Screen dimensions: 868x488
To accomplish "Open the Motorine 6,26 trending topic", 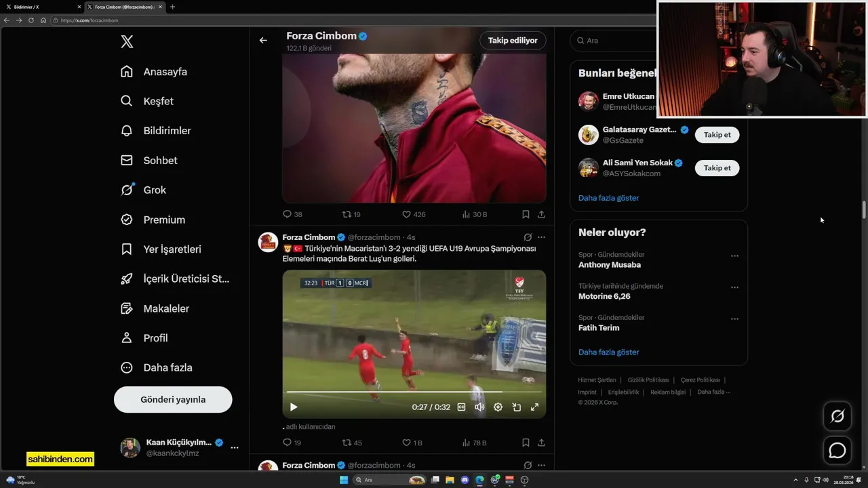I will click(604, 296).
